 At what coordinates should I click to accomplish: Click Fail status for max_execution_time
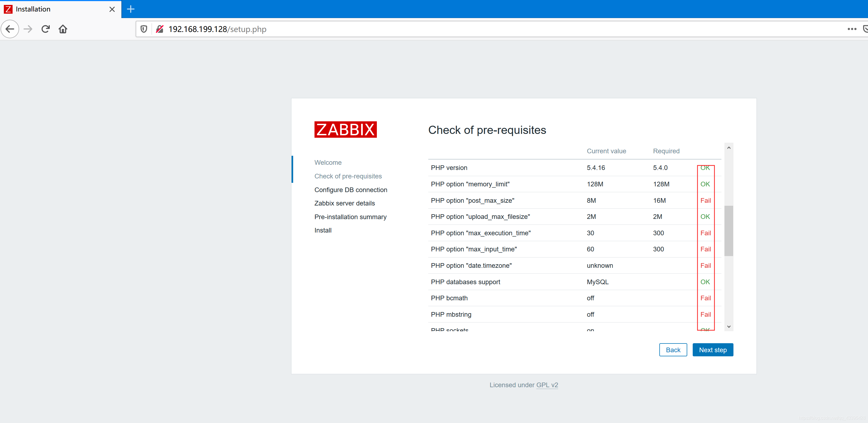coord(705,233)
